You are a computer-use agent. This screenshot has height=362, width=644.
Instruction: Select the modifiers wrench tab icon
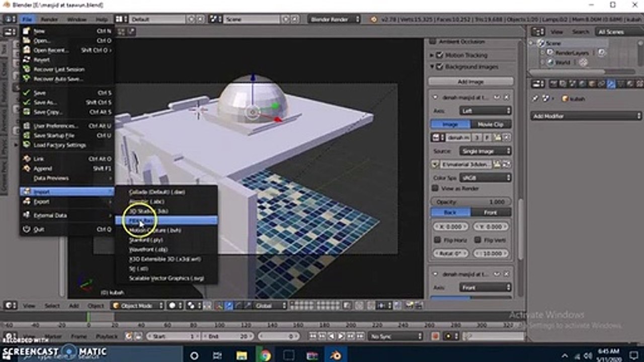point(611,84)
